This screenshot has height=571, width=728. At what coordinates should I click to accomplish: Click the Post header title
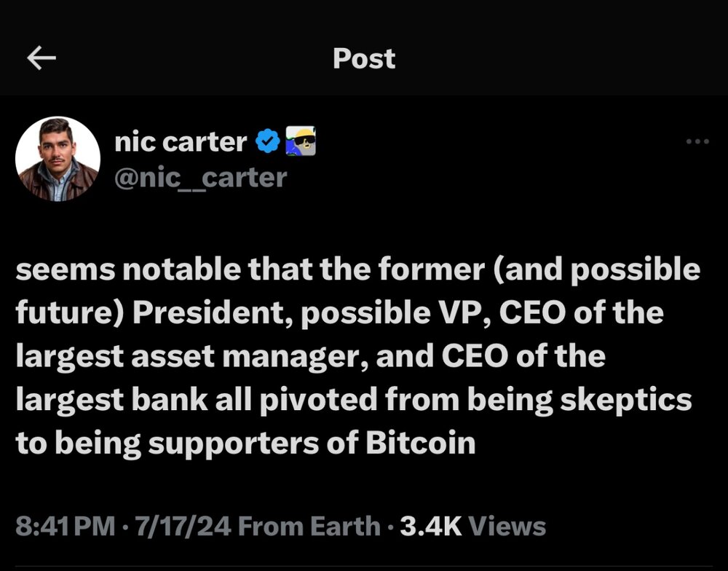pyautogui.click(x=364, y=58)
